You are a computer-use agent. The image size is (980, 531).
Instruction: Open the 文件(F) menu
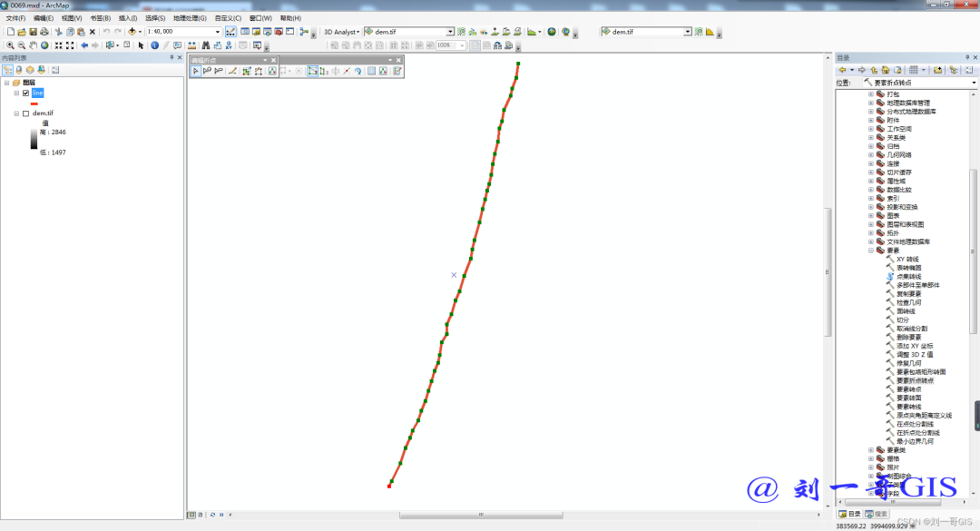coord(15,18)
